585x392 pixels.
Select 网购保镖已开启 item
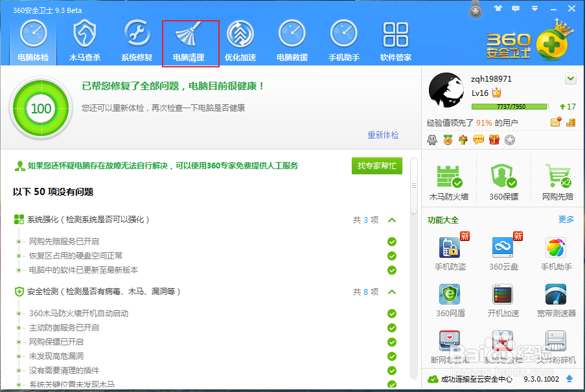pos(56,342)
